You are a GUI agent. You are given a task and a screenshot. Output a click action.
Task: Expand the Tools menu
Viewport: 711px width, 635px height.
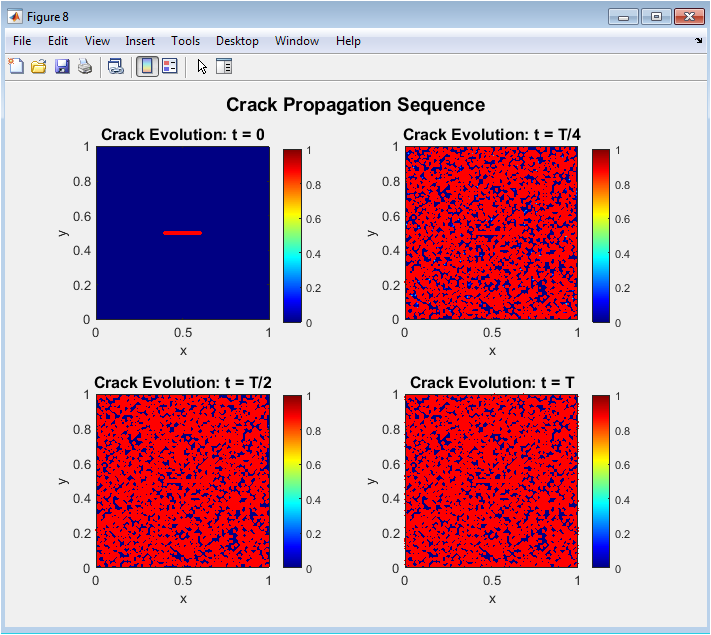(x=185, y=41)
